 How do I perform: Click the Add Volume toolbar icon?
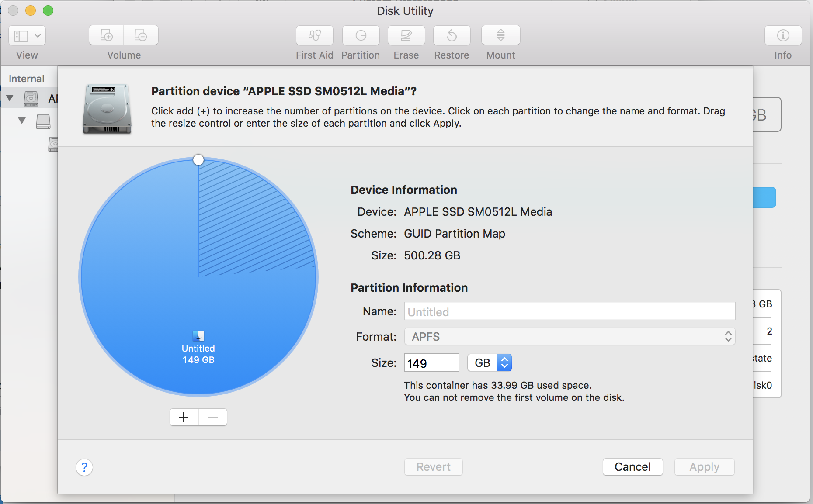click(106, 35)
